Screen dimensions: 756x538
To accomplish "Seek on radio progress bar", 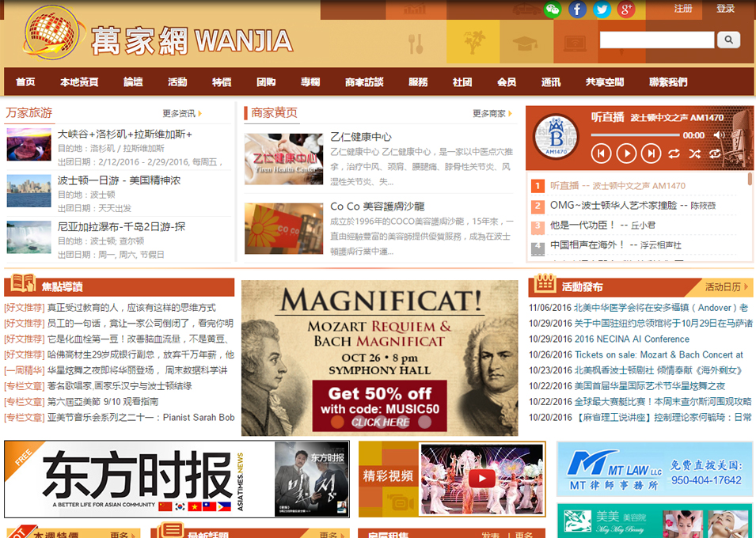I will 635,135.
